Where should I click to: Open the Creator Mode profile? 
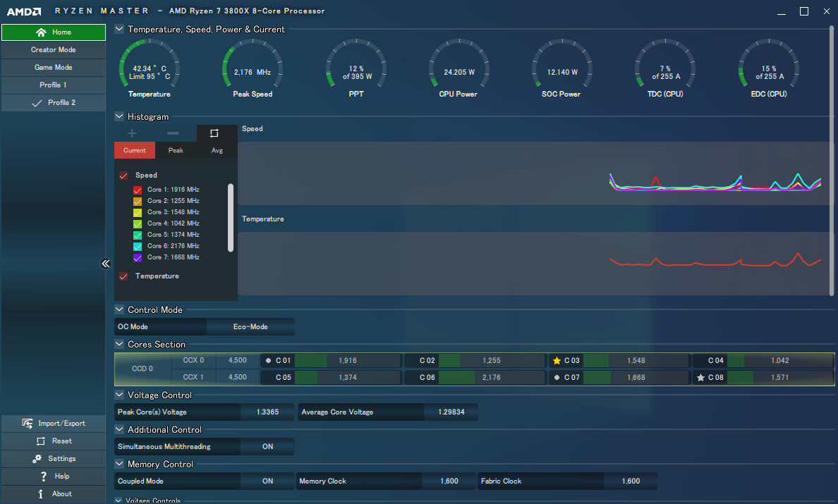point(54,49)
